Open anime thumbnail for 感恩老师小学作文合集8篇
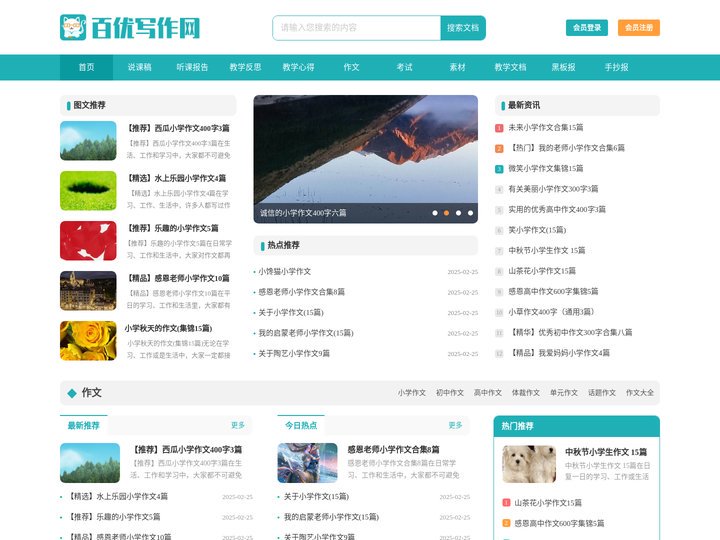Image resolution: width=720 pixels, height=540 pixels. pos(307,463)
